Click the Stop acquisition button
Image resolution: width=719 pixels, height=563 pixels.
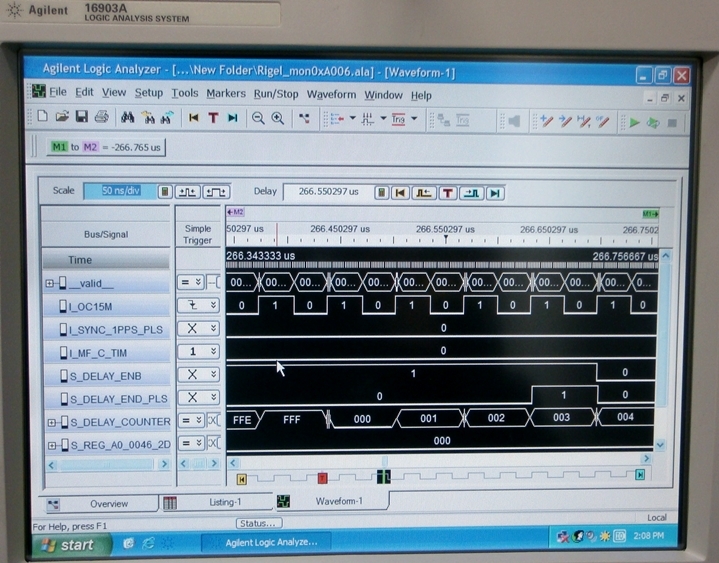pyautogui.click(x=672, y=123)
